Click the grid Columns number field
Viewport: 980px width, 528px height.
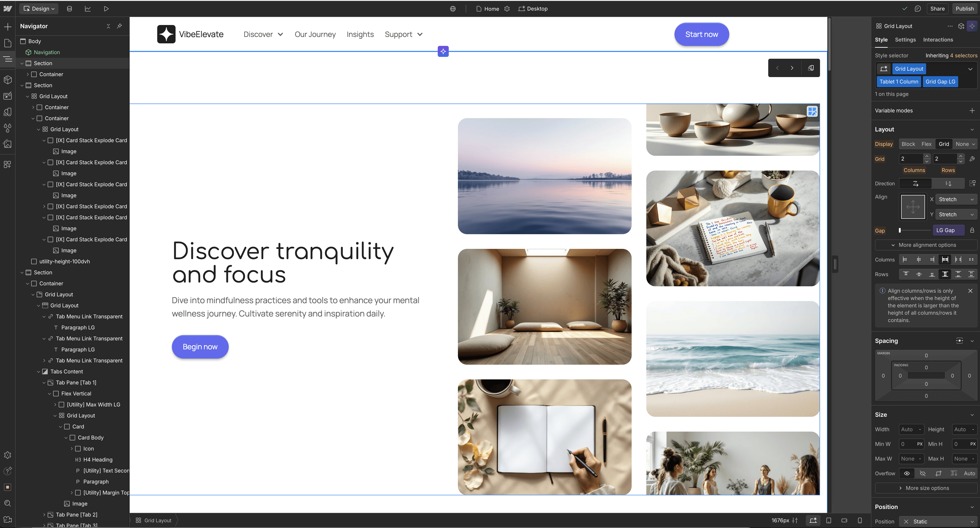click(x=911, y=159)
